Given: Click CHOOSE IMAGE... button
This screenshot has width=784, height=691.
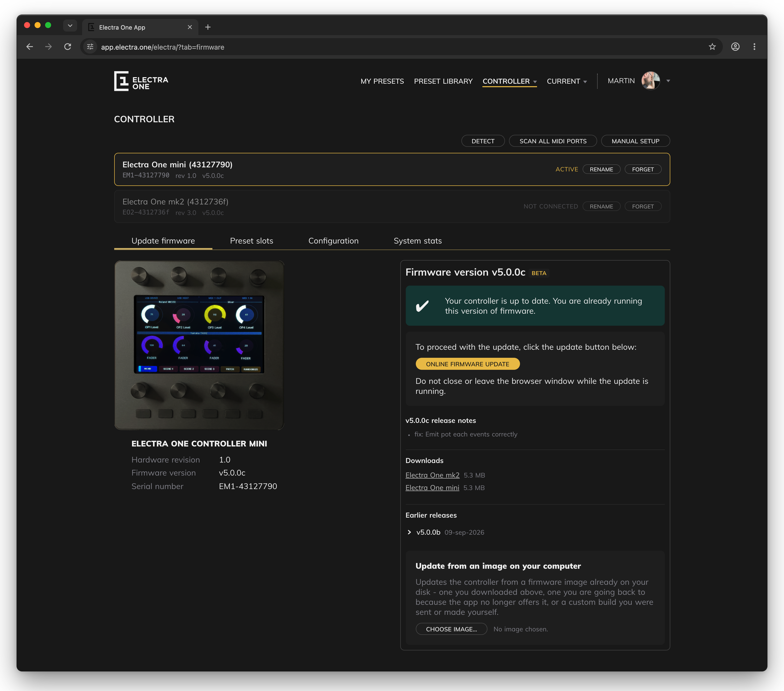Looking at the screenshot, I should pos(451,629).
